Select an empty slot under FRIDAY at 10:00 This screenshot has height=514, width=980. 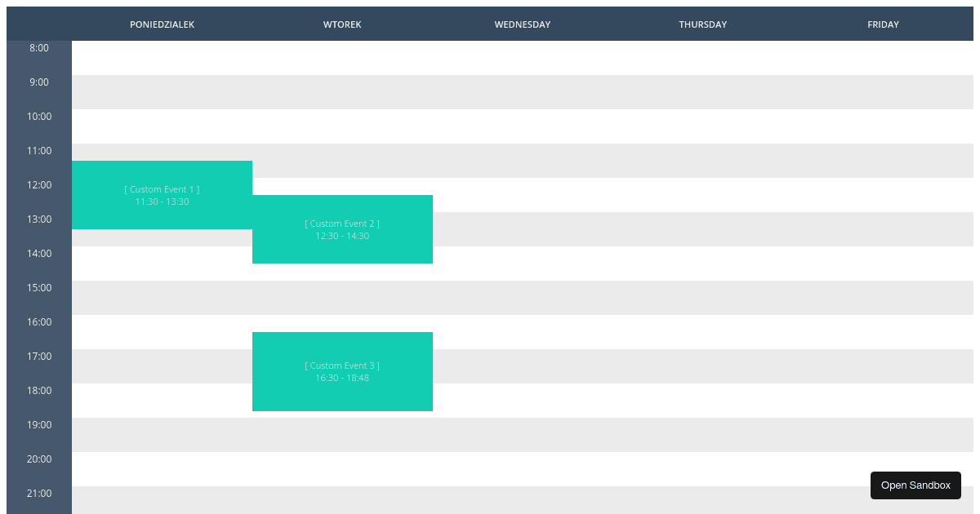click(x=883, y=126)
